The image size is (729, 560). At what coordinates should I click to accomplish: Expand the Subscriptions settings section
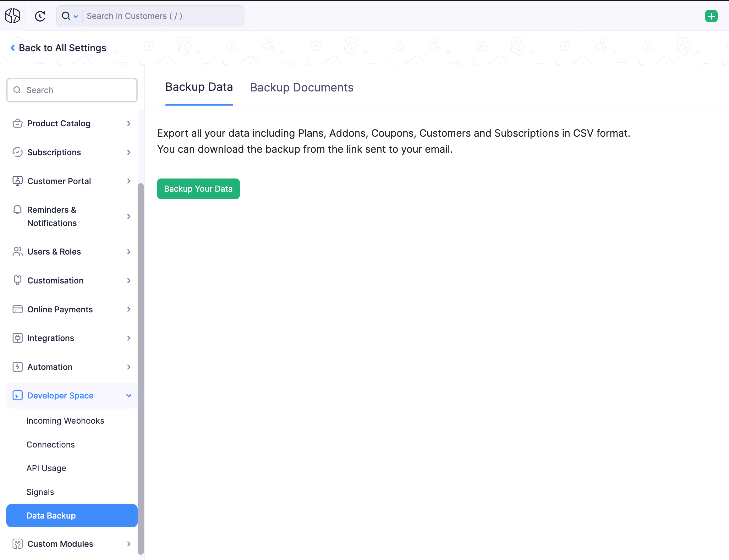(129, 152)
